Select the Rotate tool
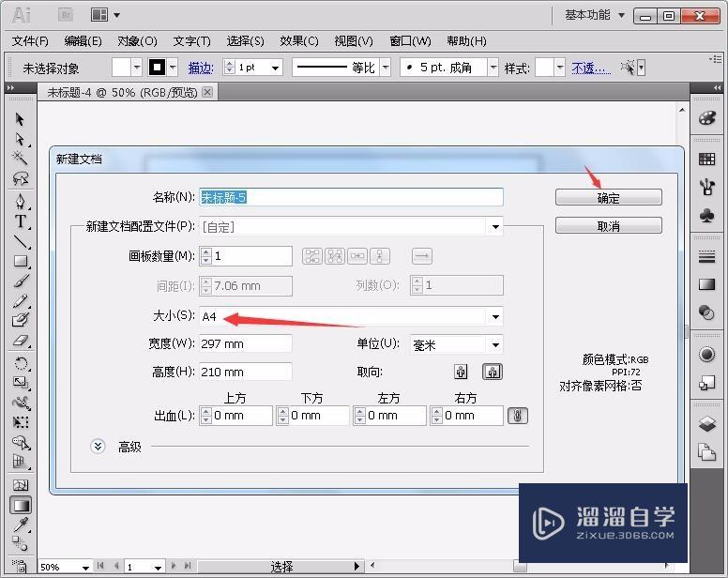The image size is (728, 578). click(20, 363)
